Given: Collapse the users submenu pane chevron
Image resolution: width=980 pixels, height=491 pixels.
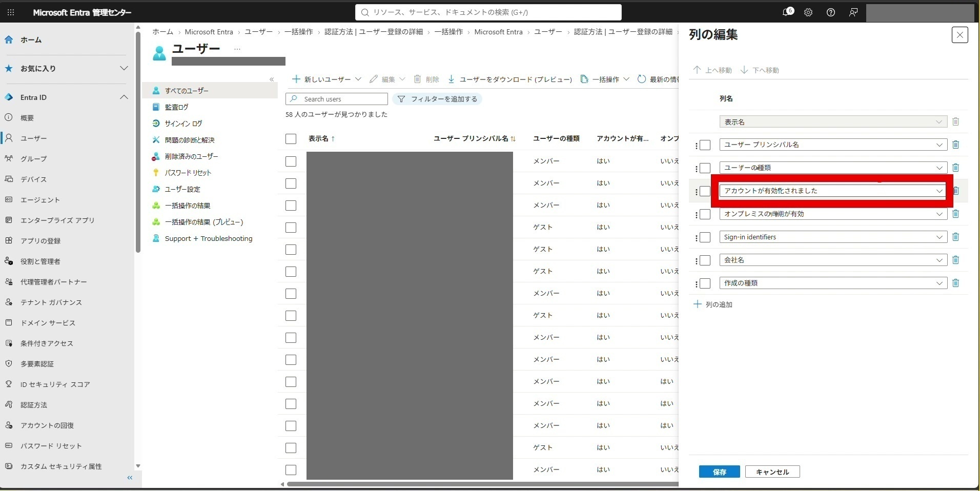Looking at the screenshot, I should click(x=272, y=79).
